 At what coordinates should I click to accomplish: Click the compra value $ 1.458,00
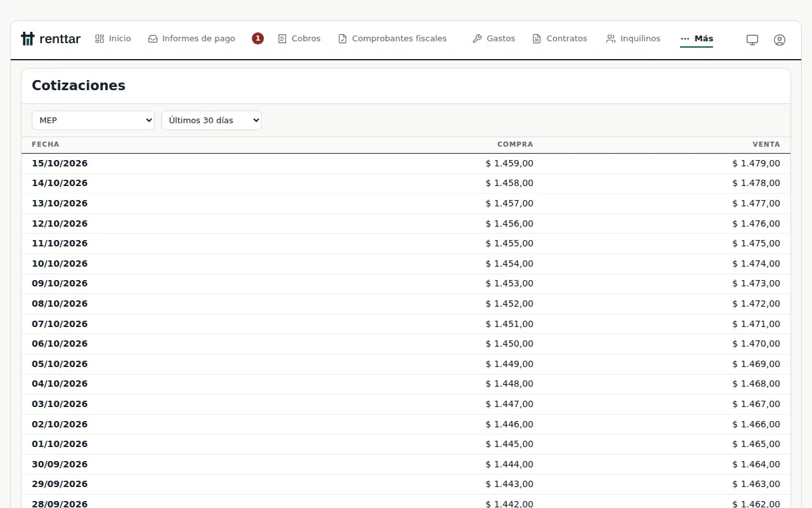509,183
